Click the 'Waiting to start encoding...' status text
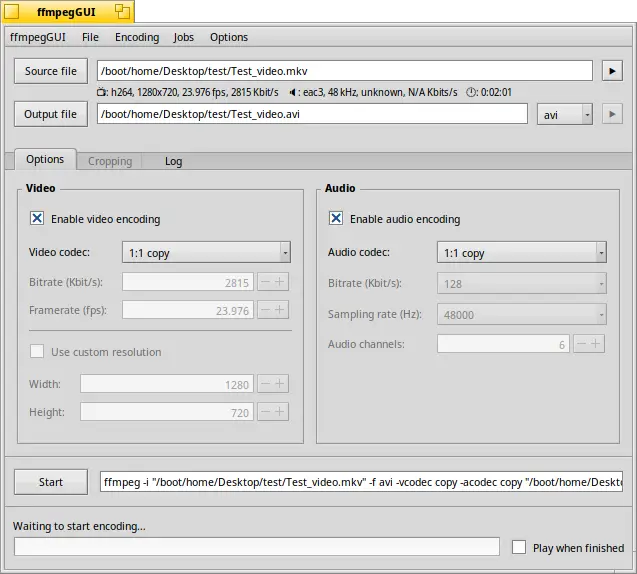This screenshot has height=574, width=637. coord(79,526)
